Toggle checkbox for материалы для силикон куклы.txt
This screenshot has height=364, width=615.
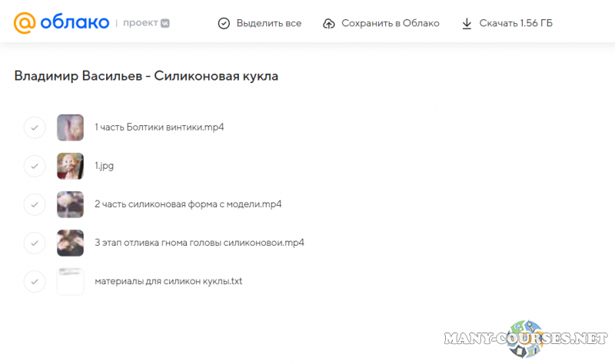[35, 281]
